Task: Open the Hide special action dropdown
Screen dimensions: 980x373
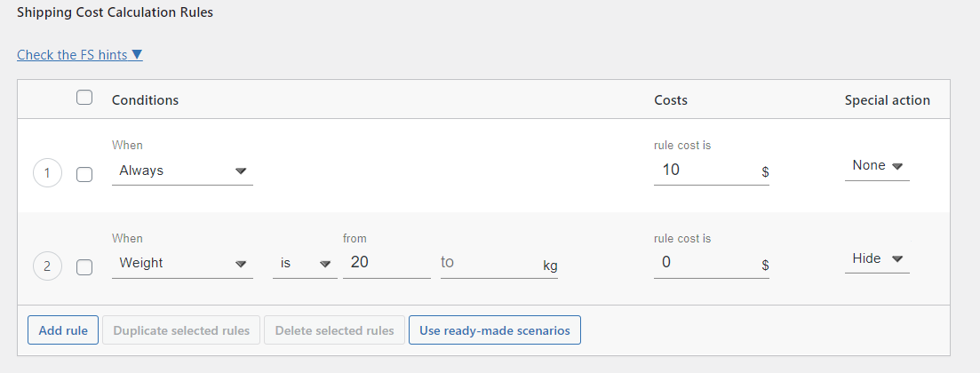Action: tap(877, 258)
